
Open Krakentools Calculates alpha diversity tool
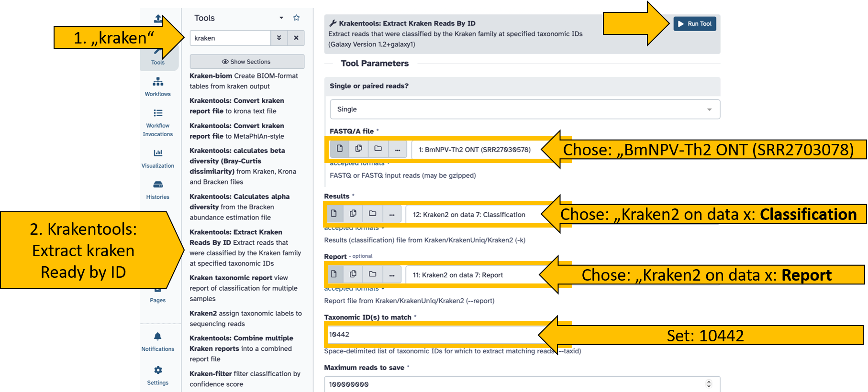(240, 207)
